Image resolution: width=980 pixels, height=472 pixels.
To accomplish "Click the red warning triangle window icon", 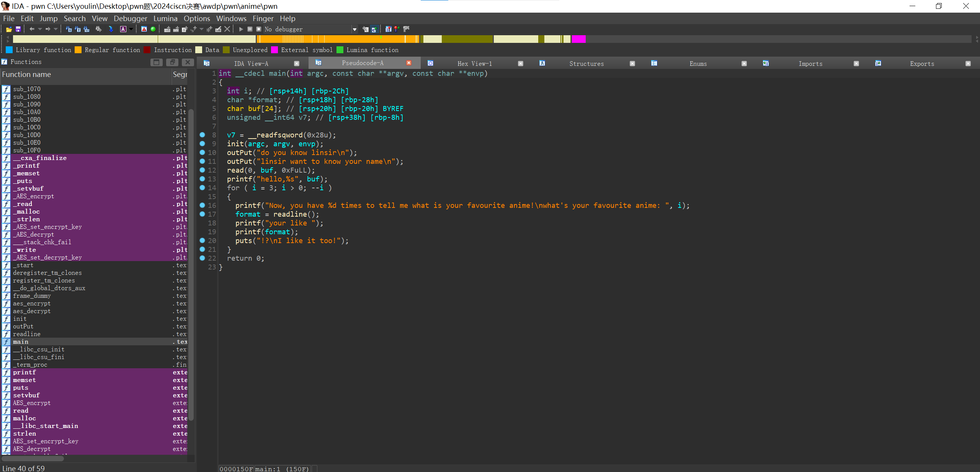I will click(144, 29).
